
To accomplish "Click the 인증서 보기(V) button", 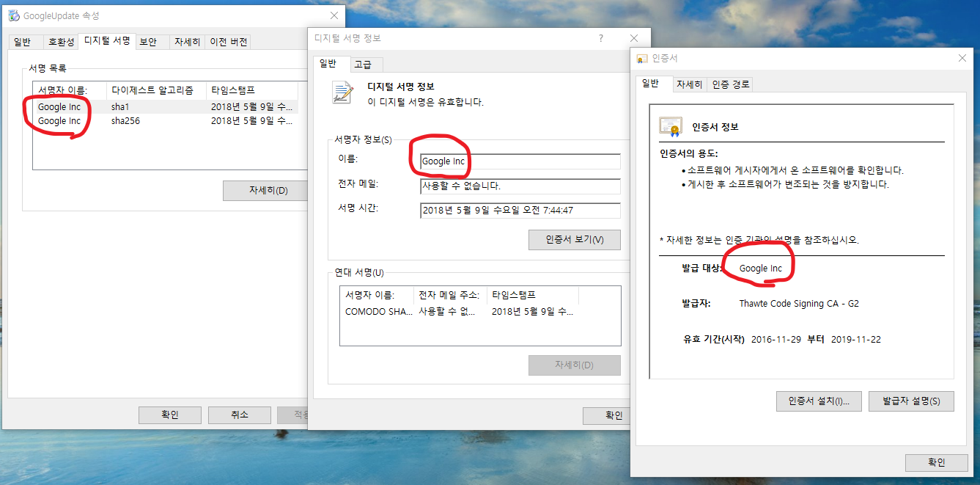I will pyautogui.click(x=575, y=240).
